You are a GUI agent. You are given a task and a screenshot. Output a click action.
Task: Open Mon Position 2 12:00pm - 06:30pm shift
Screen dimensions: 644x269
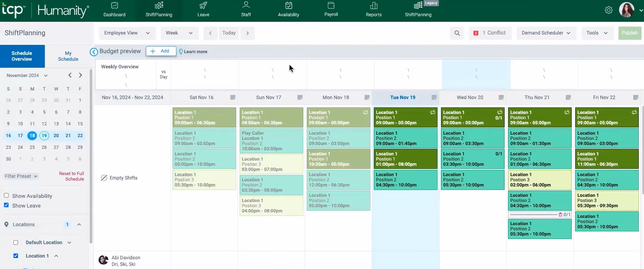point(338,180)
